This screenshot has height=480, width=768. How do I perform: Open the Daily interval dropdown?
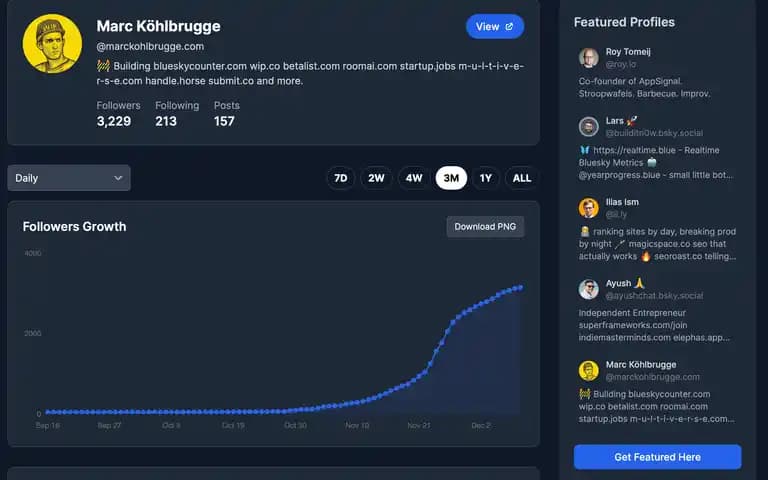pyautogui.click(x=69, y=178)
